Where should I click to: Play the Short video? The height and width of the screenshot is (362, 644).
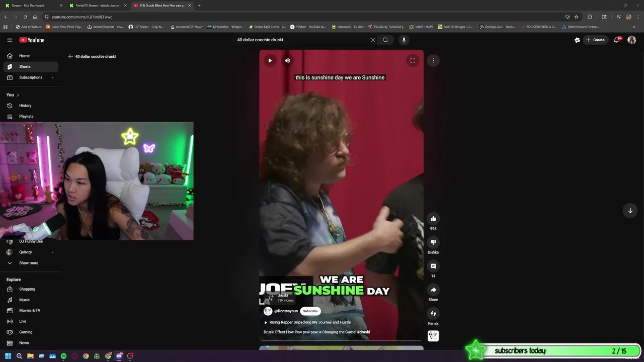pos(270,60)
